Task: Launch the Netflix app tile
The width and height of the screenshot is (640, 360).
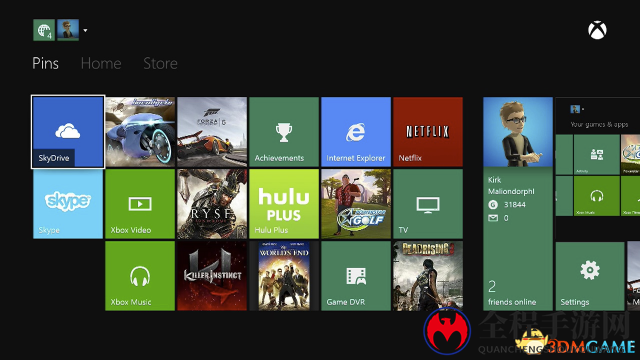Action: point(428,132)
